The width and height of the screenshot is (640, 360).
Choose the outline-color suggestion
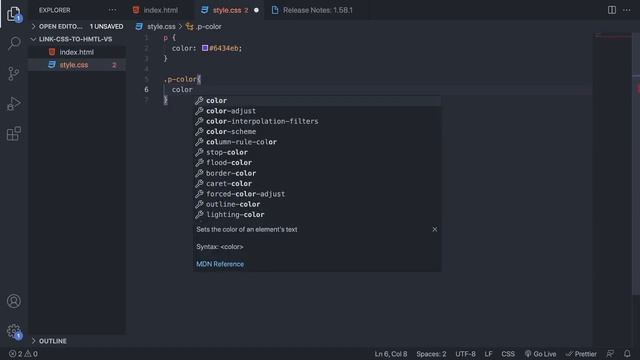[317, 204]
